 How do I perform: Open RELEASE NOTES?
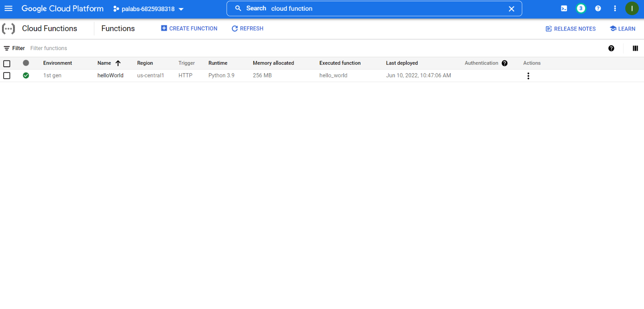click(x=570, y=29)
